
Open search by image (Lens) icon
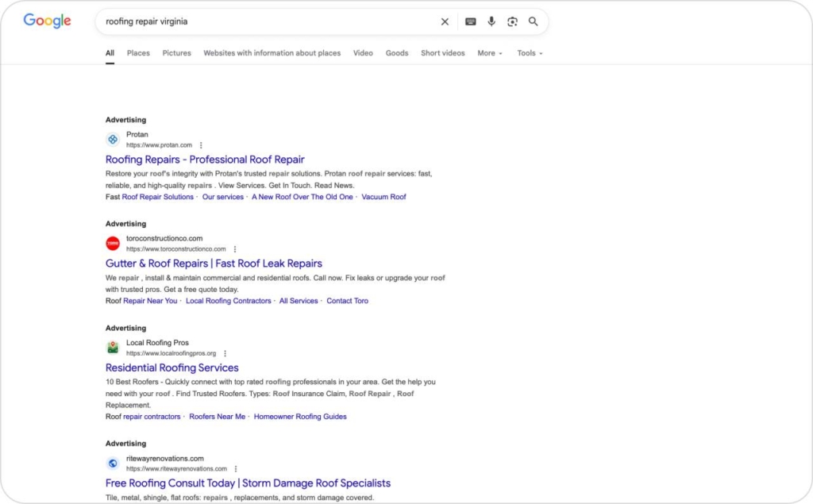pyautogui.click(x=512, y=22)
